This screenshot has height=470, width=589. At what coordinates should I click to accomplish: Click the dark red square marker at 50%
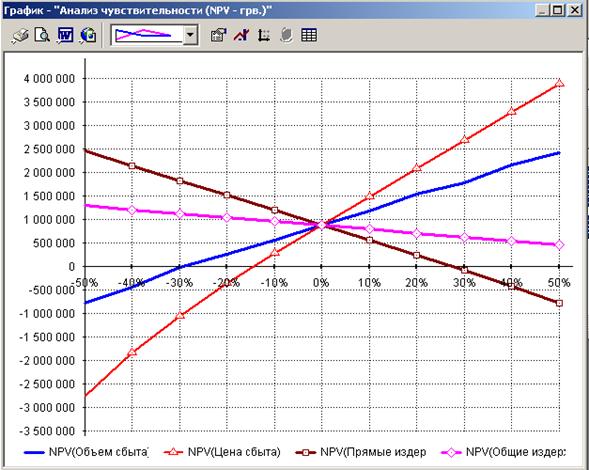coord(559,303)
